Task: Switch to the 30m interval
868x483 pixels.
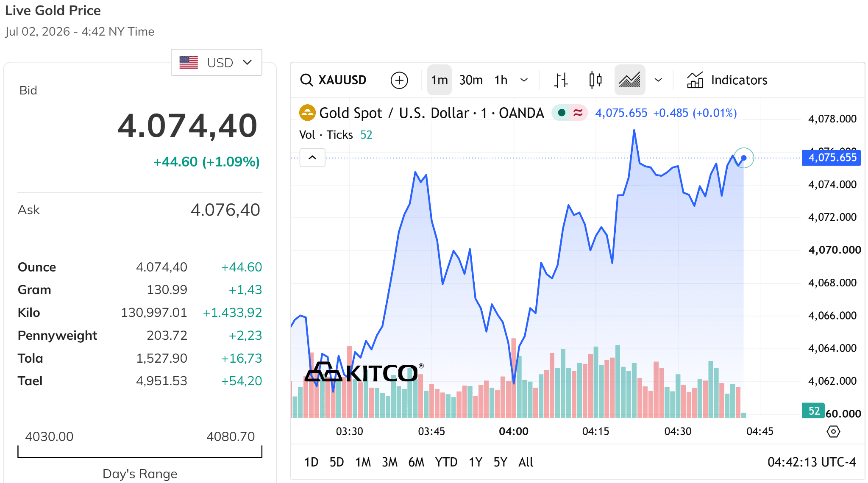Action: click(471, 80)
